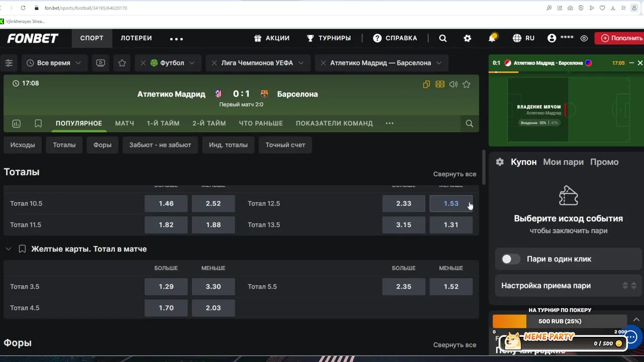Switch to МАТЧ tab
The height and width of the screenshot is (362, 644).
pos(124,123)
